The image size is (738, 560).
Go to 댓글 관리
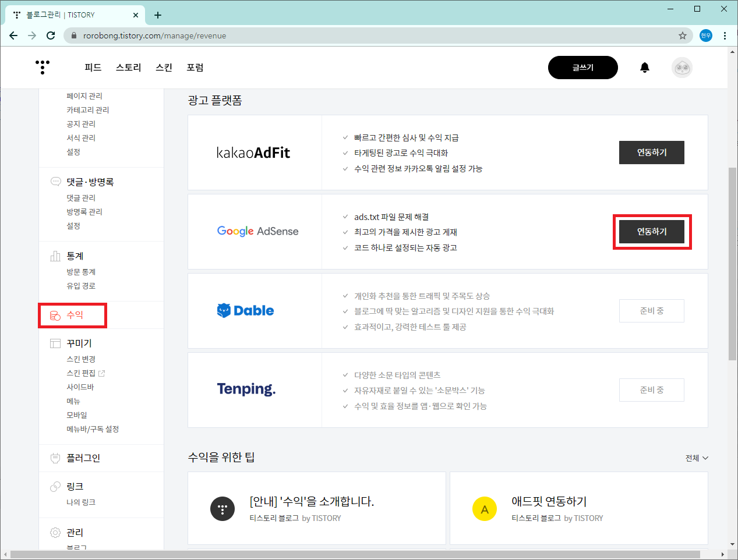tap(81, 198)
